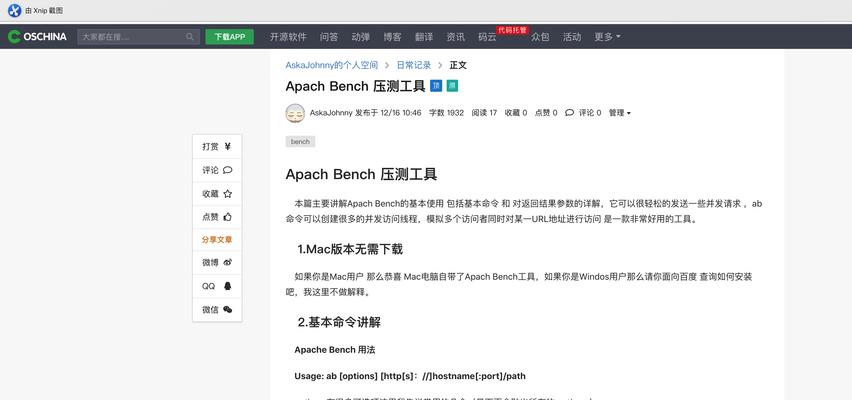Share to WeChat via the 微信 icon
This screenshot has height=400, width=852.
tap(228, 309)
